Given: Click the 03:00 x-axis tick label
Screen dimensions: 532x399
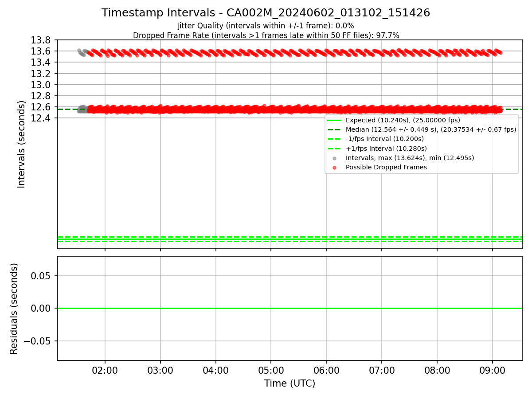Looking at the screenshot, I should [160, 371].
